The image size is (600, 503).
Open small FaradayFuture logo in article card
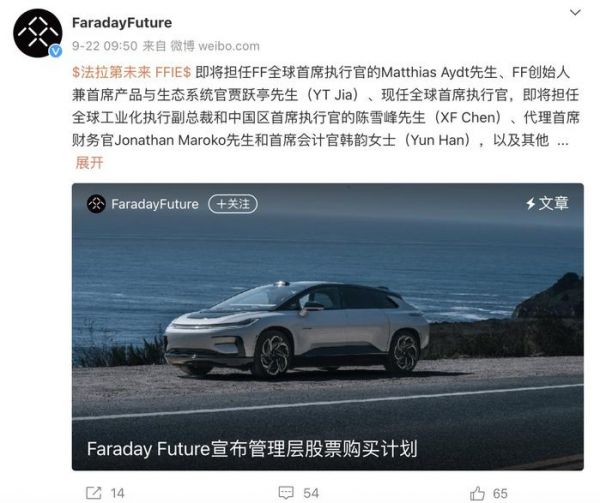96,204
